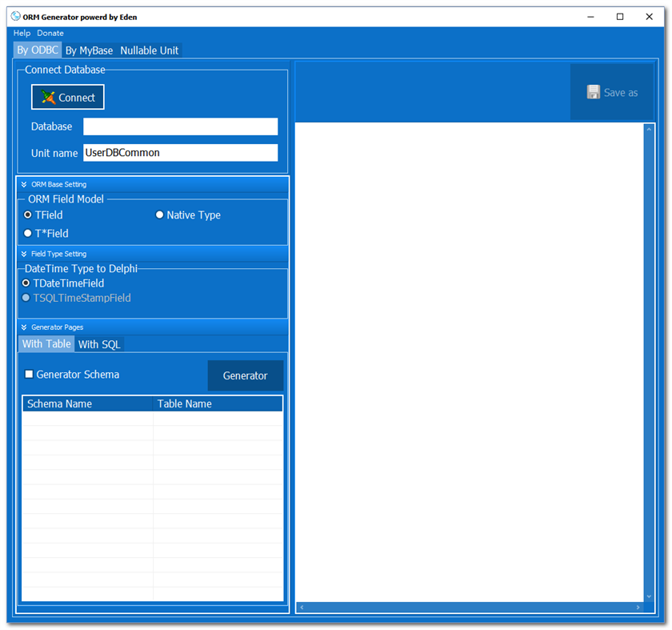
Task: Switch to the By MyBase tab
Action: coord(89,50)
